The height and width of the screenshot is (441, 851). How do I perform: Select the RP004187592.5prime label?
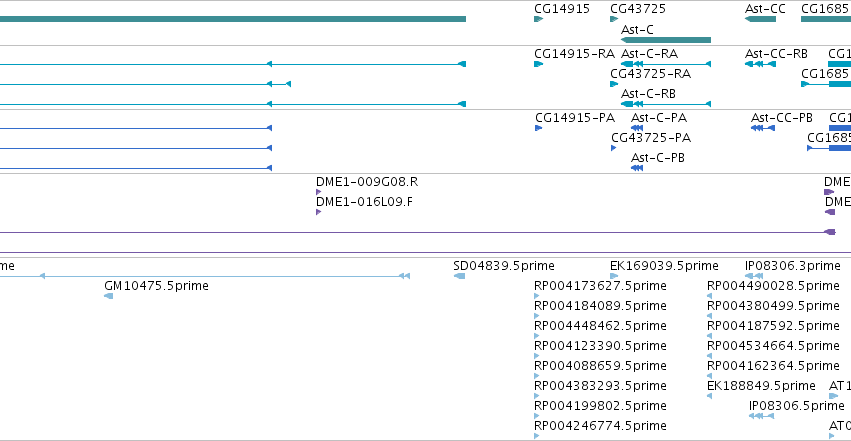[x=773, y=326]
